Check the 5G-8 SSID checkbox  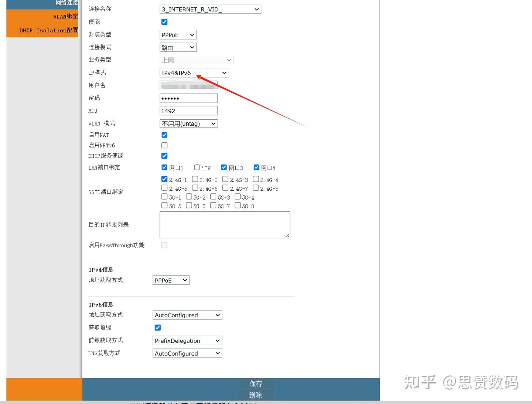238,205
